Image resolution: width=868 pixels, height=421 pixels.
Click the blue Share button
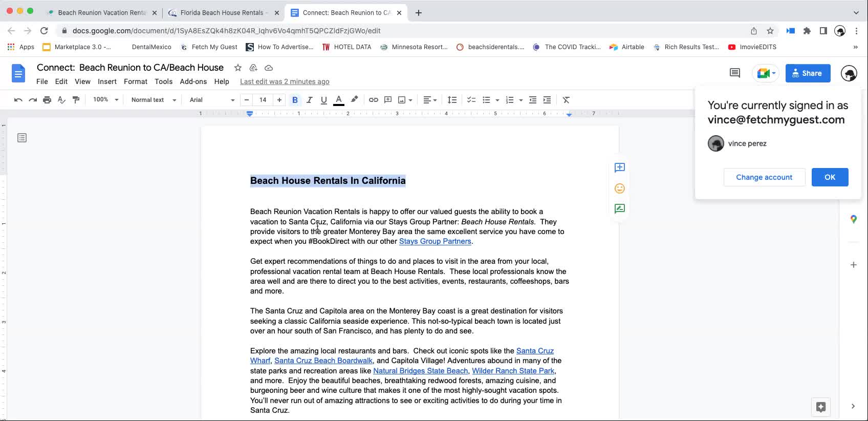click(808, 73)
